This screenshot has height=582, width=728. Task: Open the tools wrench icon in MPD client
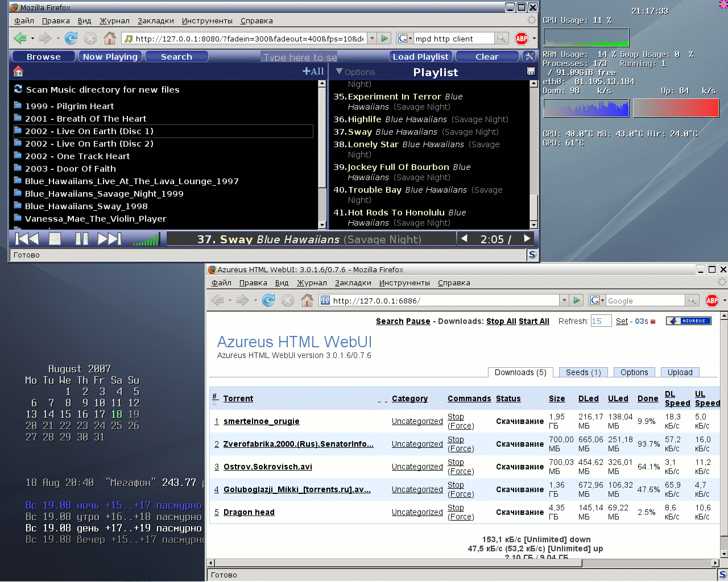[x=529, y=56]
